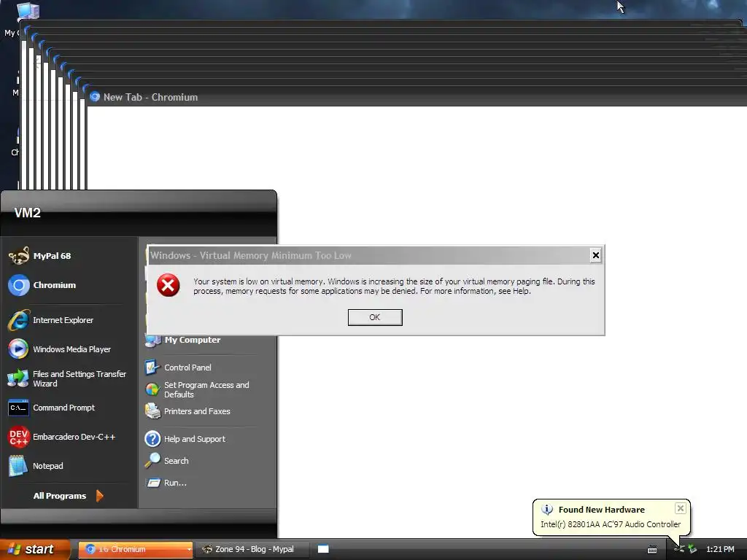Click the network connection tray icon
This screenshot has height=560, width=747.
tap(692, 549)
